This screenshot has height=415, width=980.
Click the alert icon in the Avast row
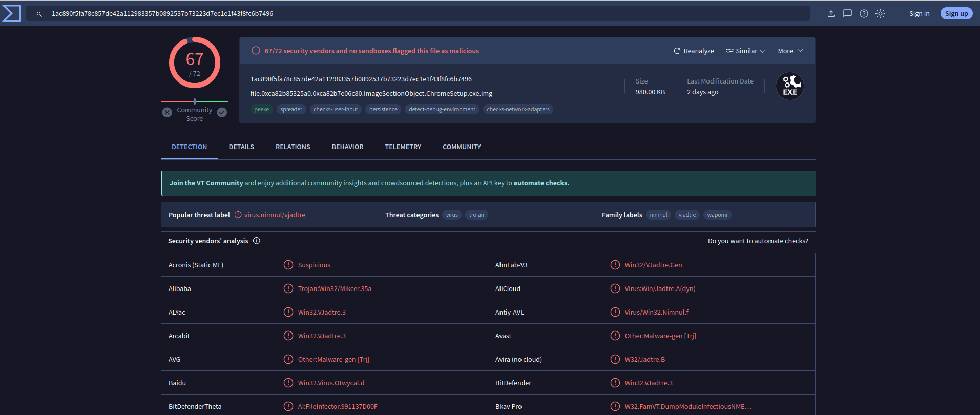tap(615, 336)
